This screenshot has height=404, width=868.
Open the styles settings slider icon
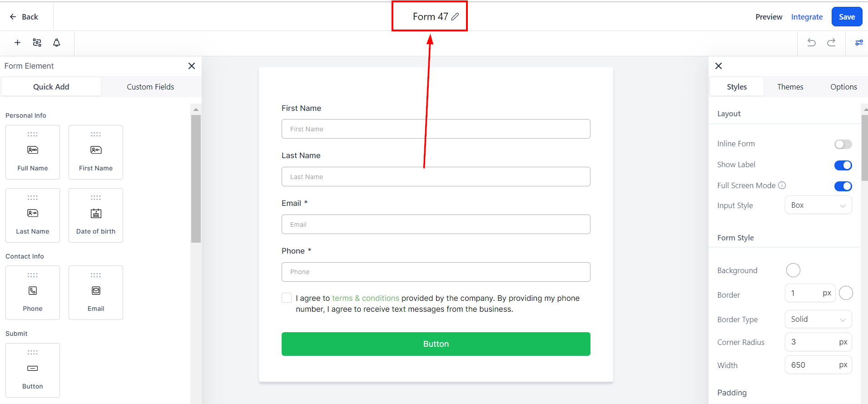pos(859,43)
